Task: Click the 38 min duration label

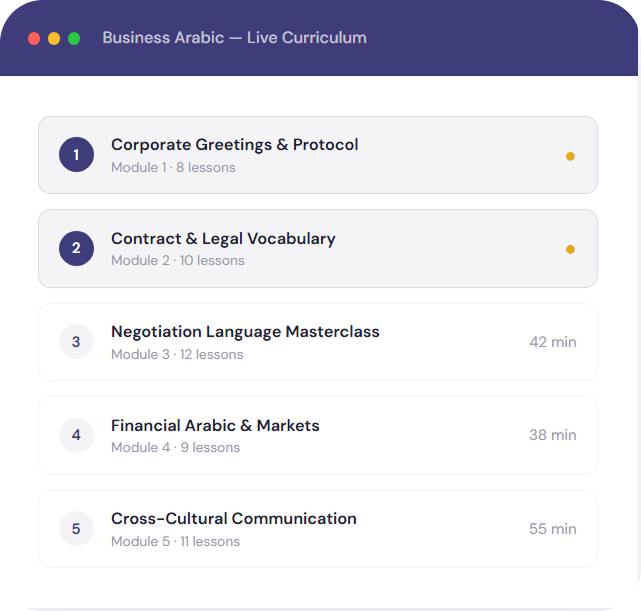Action: coord(552,435)
